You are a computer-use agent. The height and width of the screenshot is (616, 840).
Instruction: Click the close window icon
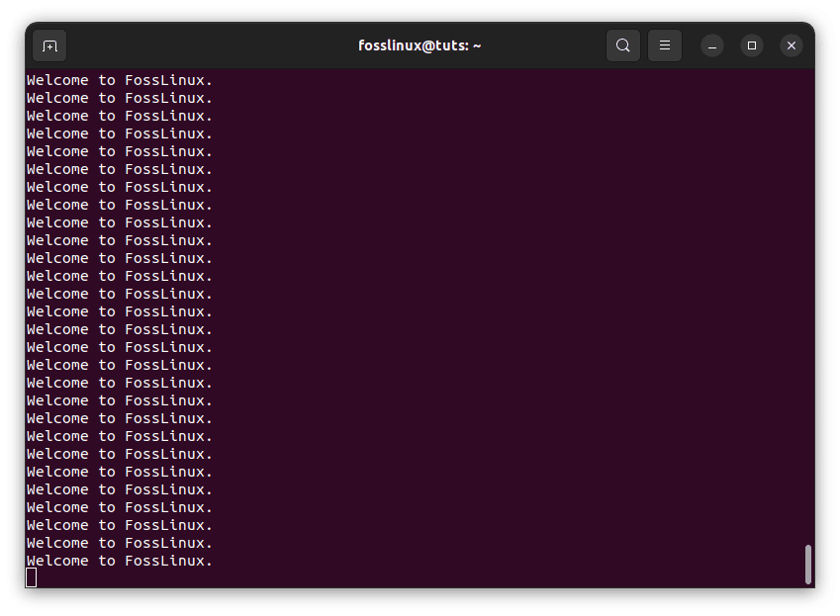[x=791, y=45]
